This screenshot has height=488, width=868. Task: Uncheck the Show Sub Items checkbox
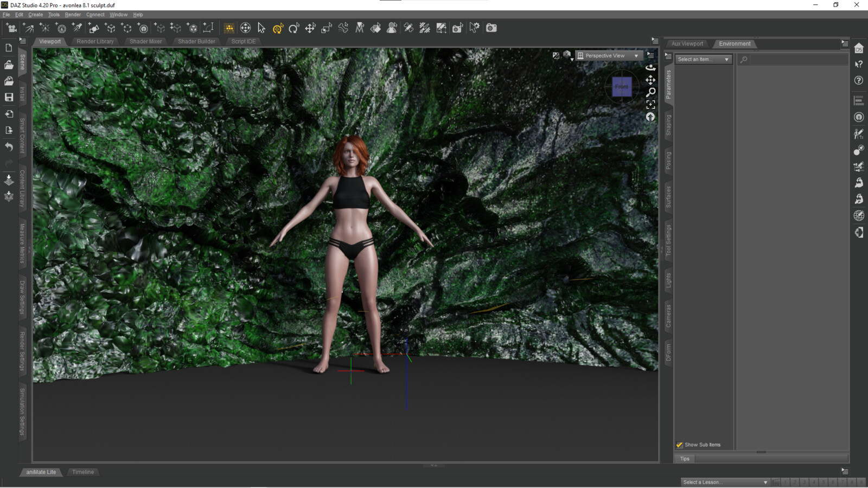click(679, 445)
